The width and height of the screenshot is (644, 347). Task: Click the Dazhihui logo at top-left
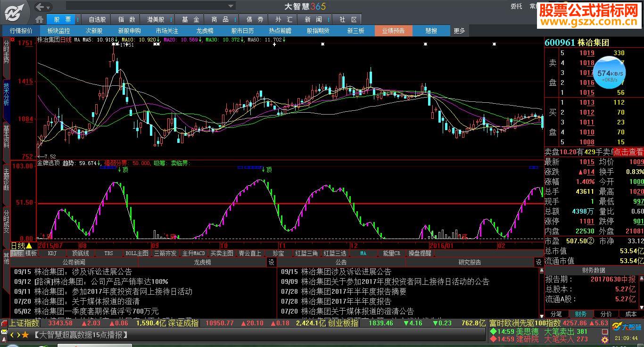[x=16, y=12]
